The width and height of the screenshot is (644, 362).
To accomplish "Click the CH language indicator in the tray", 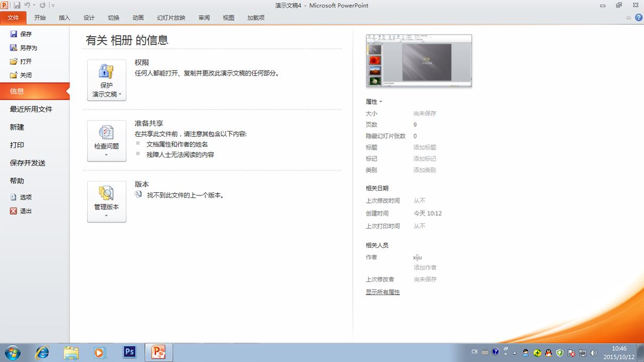I will 474,352.
